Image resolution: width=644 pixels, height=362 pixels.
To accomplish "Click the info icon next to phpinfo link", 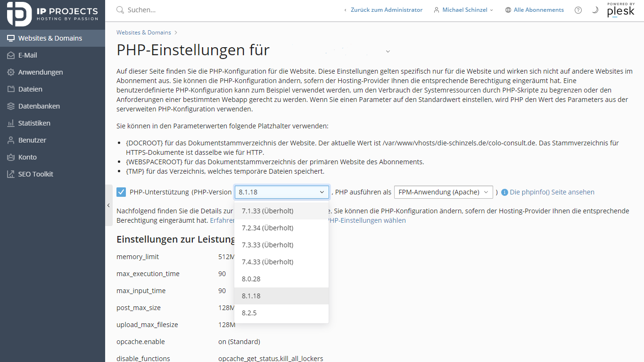I will pos(504,192).
